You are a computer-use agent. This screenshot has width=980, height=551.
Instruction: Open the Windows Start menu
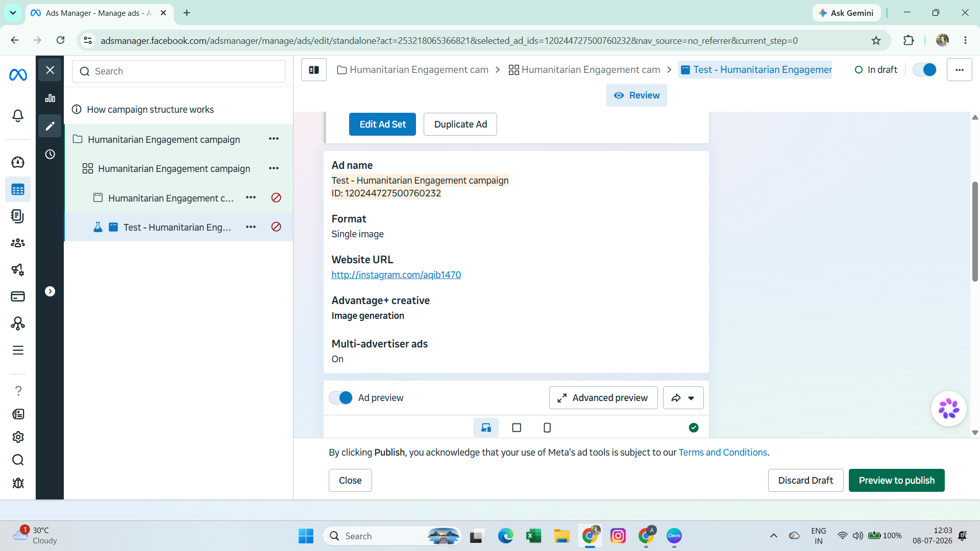(x=306, y=536)
